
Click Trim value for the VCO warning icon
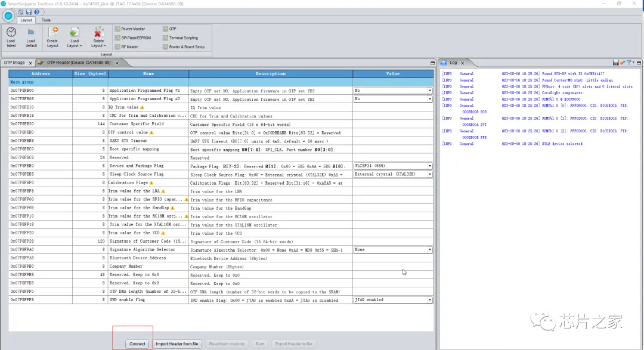[x=163, y=233]
